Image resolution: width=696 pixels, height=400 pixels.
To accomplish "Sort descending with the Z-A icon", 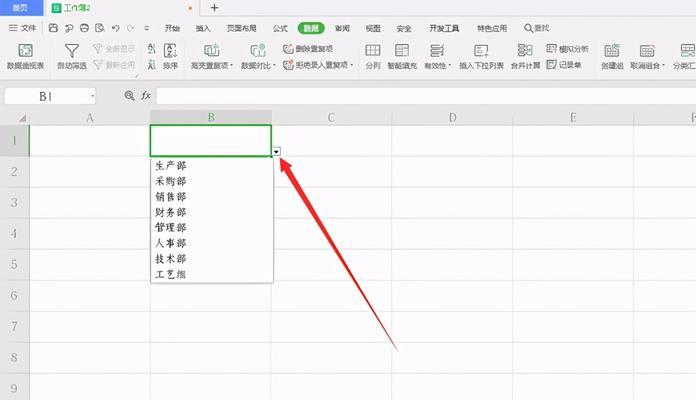I will pyautogui.click(x=151, y=65).
